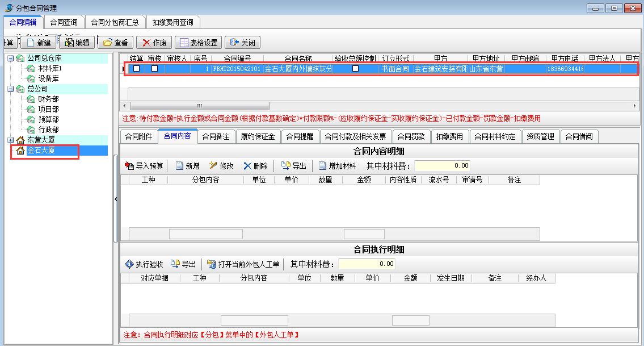This screenshot has width=644, height=346.
Task: Toggle the 审核 checkbox in contract row
Action: click(x=154, y=69)
